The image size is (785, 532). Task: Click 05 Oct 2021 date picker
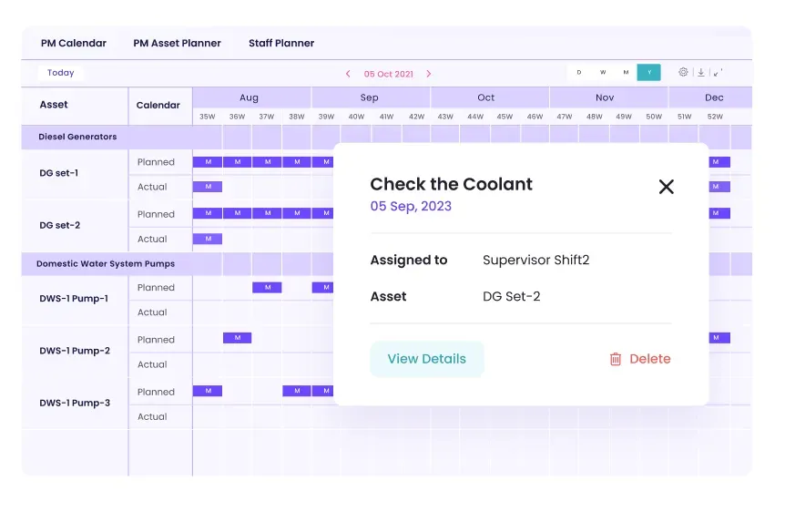(x=388, y=74)
